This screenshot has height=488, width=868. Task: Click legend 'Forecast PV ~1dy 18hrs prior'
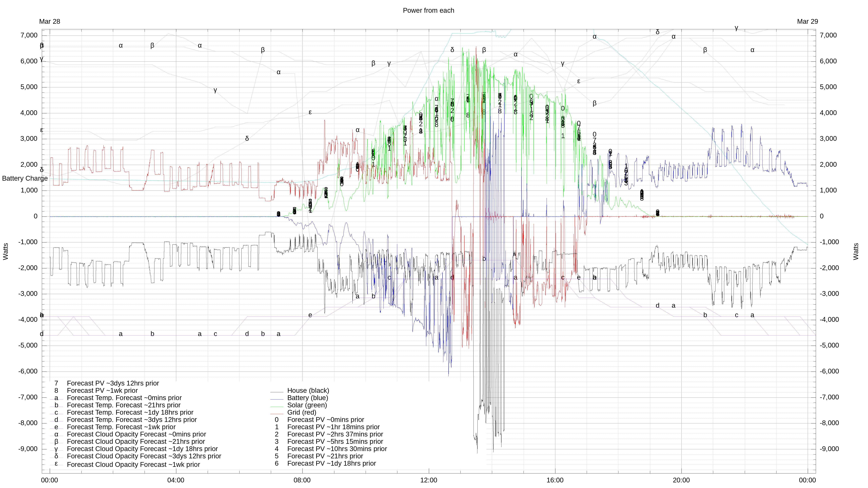coord(332,463)
